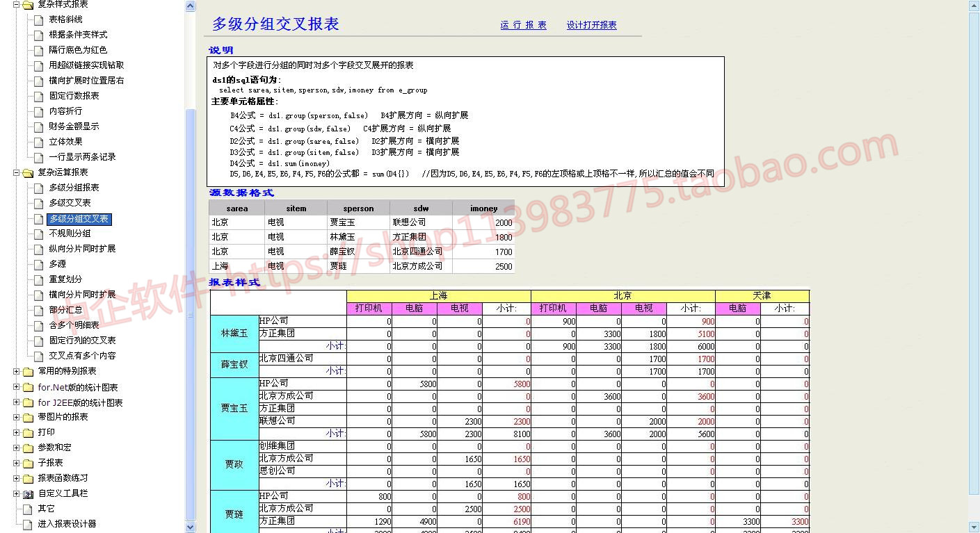Click the page icon beside 固定行列的交叉表
The width and height of the screenshot is (980, 533).
38,341
